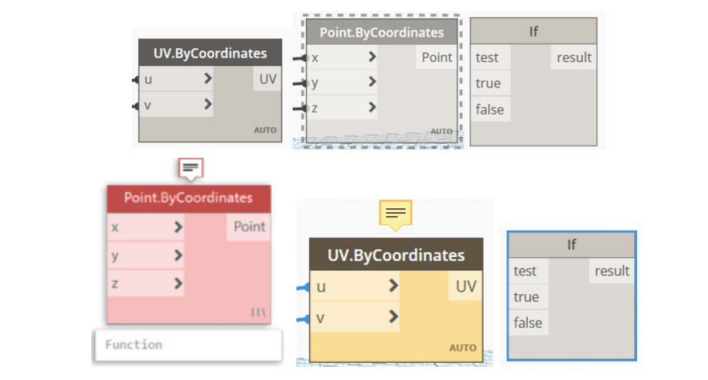This screenshot has height=380, width=708.
Task: Open the red error note icon
Action: (191, 169)
